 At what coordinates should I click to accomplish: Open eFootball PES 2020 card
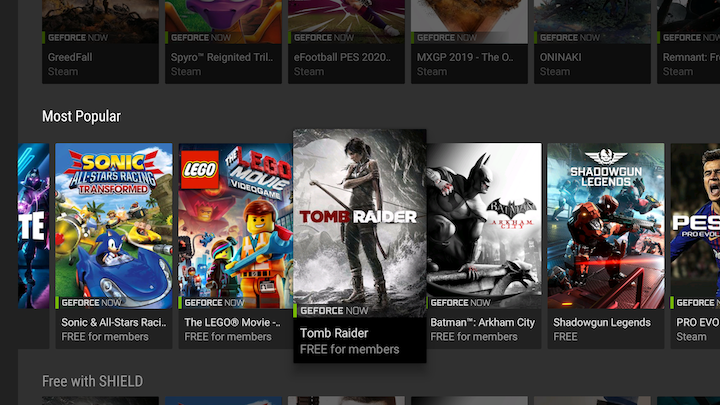[x=346, y=42]
